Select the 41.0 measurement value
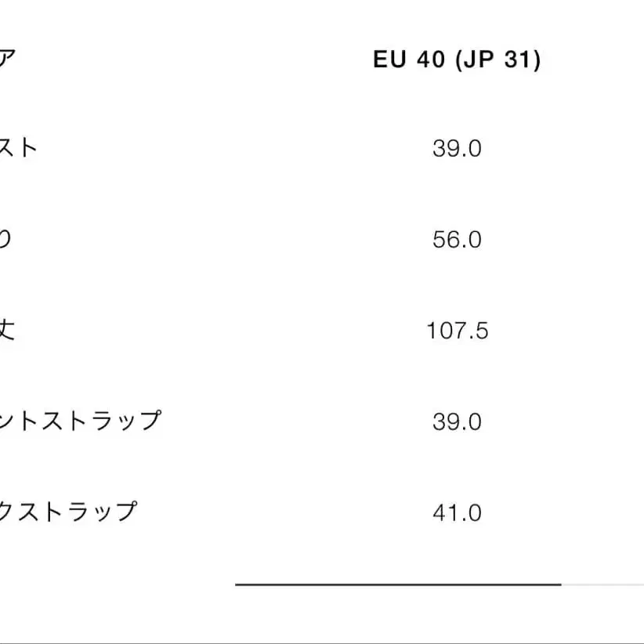This screenshot has width=644, height=644. 457,513
